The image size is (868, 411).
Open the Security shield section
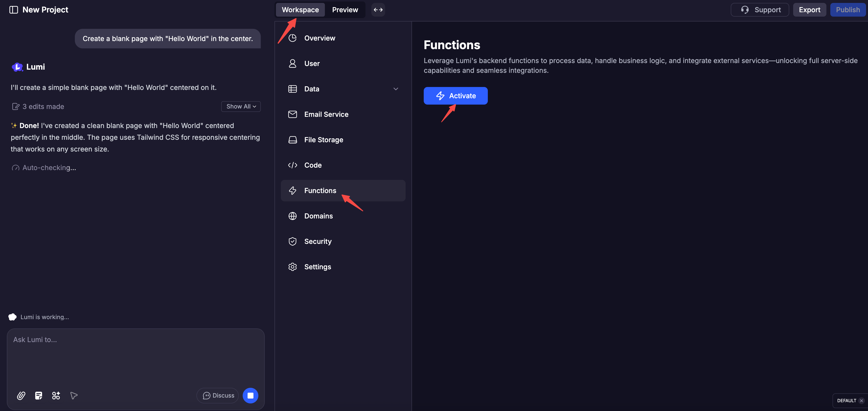(x=318, y=241)
